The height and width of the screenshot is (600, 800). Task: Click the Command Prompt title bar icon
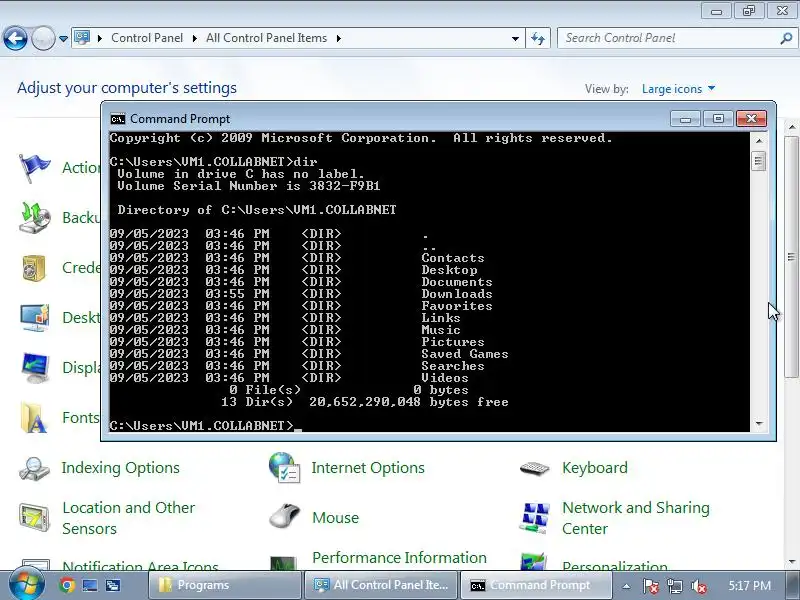click(117, 119)
